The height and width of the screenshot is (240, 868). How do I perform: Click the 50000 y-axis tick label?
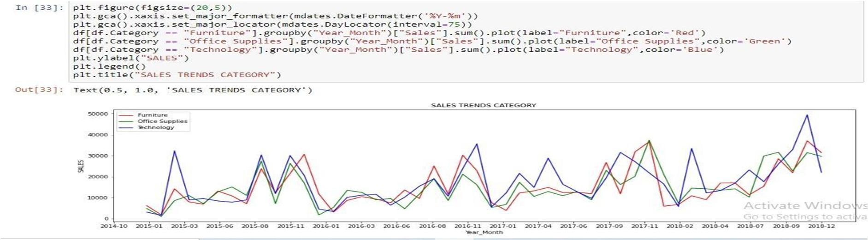[x=100, y=114]
